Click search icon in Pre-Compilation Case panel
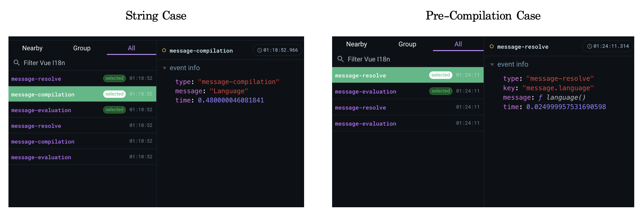The height and width of the screenshot is (217, 644). pos(341,59)
